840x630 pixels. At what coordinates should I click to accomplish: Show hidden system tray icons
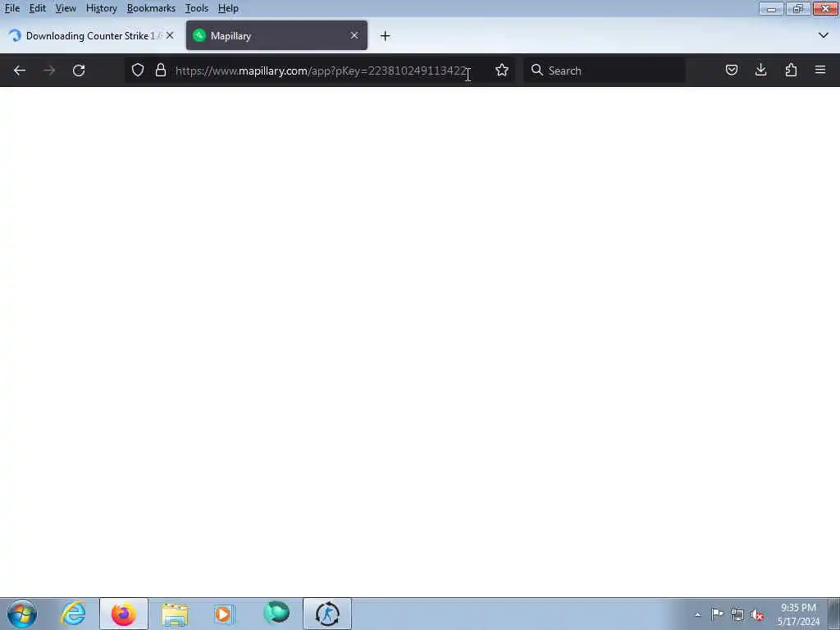coord(697,614)
